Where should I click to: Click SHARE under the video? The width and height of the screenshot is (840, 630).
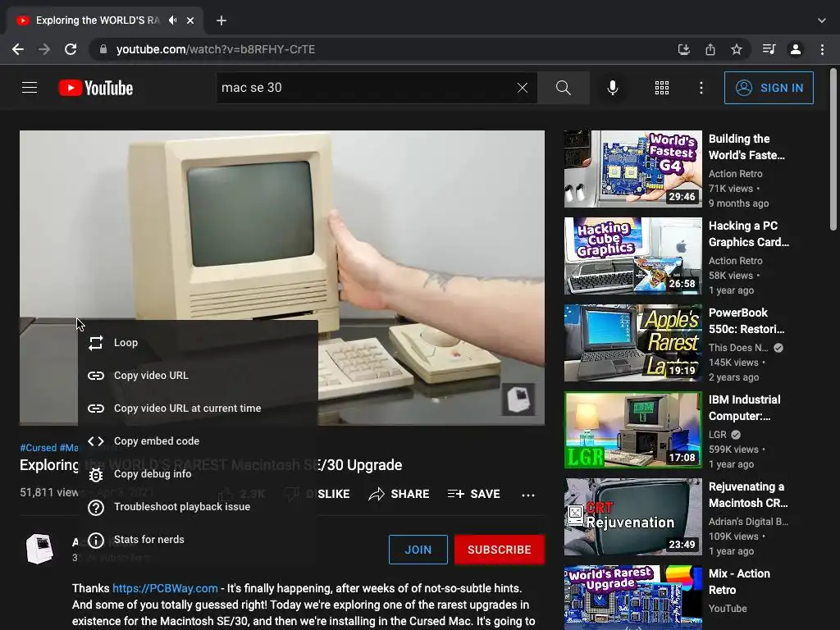tap(399, 494)
